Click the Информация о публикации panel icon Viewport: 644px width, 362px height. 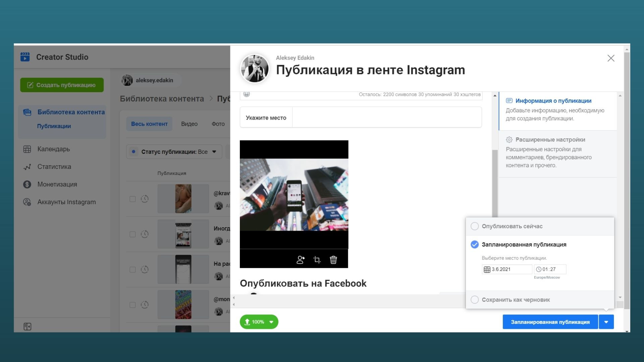pyautogui.click(x=509, y=101)
